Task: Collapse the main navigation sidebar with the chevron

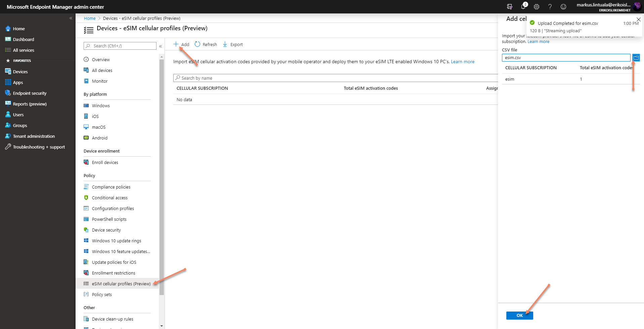Action: [x=71, y=18]
